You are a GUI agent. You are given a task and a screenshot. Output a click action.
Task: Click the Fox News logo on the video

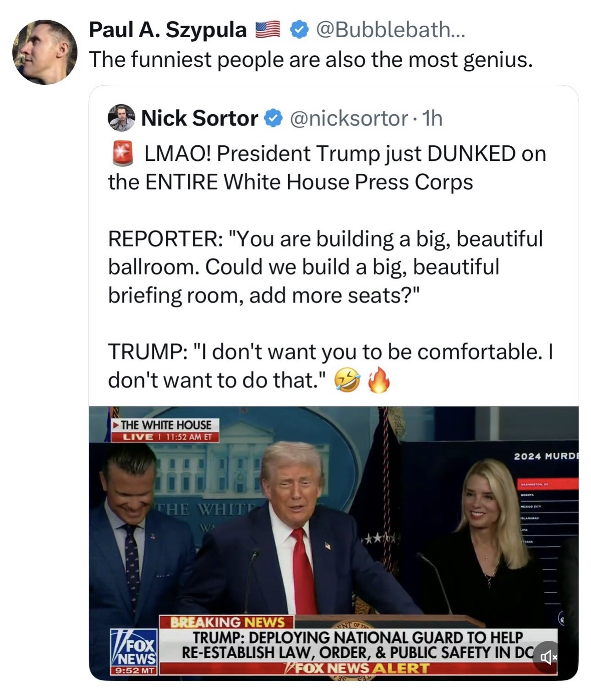[134, 651]
